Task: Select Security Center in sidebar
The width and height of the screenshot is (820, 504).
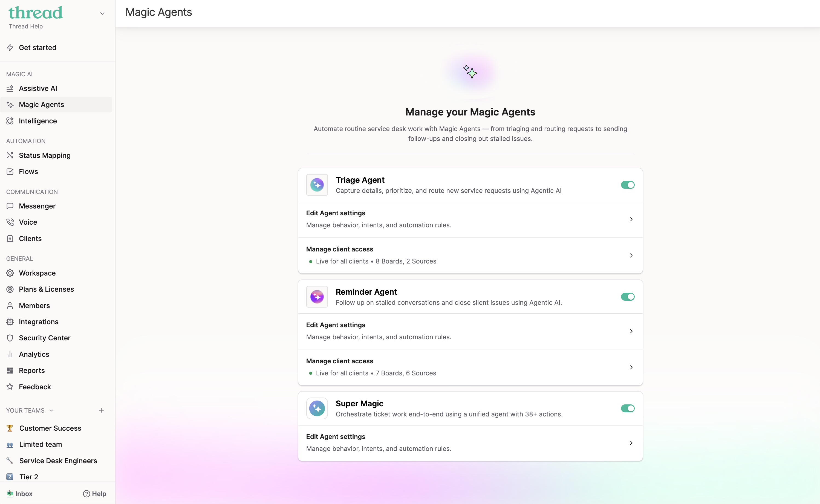Action: coord(56,338)
